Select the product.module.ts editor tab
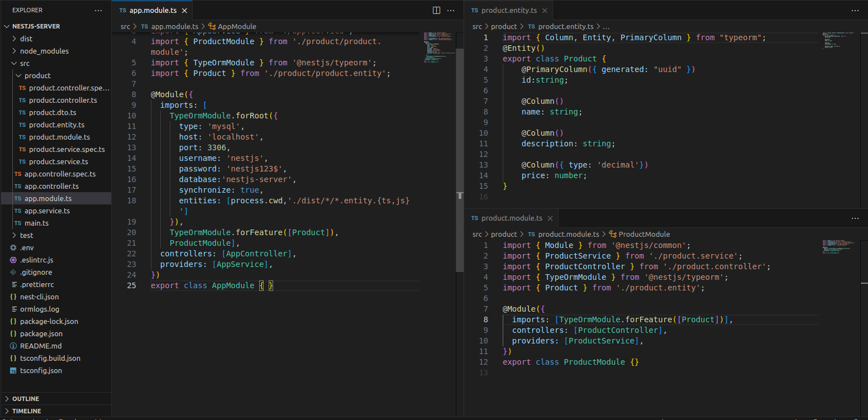868x420 pixels. (x=511, y=218)
